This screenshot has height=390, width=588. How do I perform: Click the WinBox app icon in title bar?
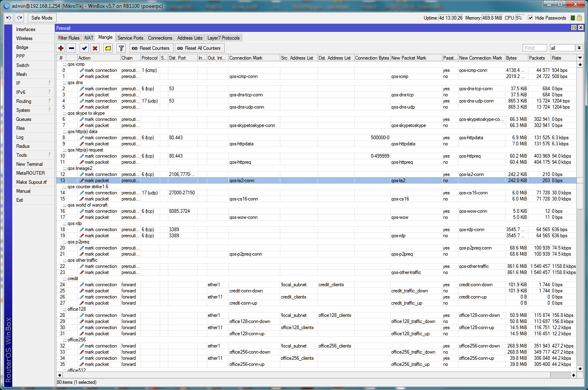[7, 6]
